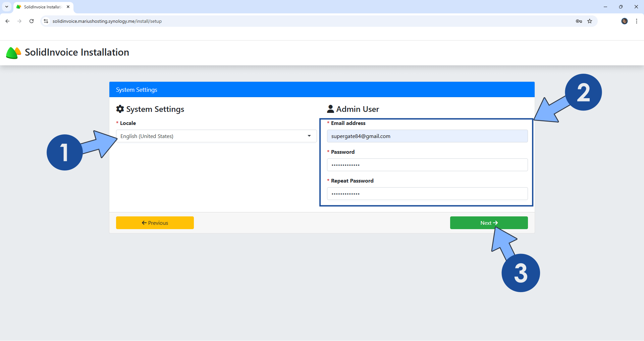Click the Admin User heading
Viewport: 644px width, 341px height.
click(358, 109)
